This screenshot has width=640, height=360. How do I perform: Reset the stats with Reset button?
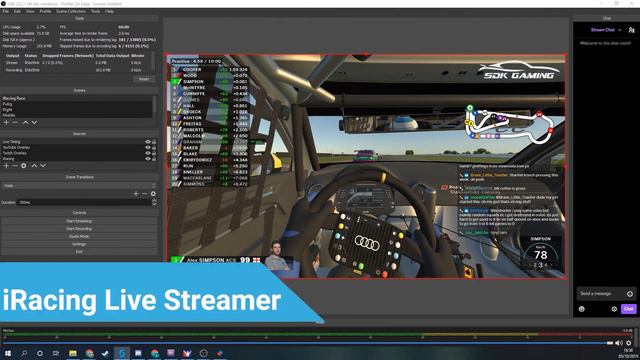144,79
